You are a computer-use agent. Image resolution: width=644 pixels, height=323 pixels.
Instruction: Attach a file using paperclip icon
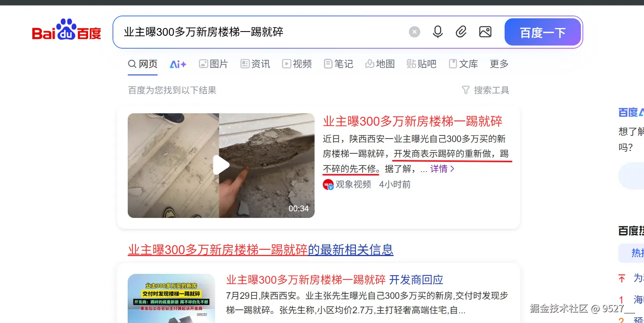click(461, 32)
